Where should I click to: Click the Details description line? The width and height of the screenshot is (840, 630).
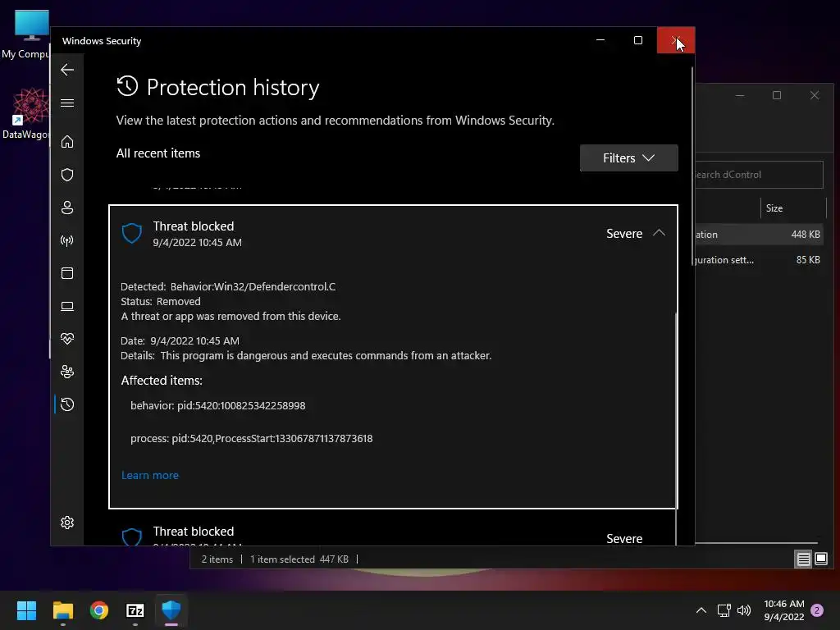coord(306,356)
